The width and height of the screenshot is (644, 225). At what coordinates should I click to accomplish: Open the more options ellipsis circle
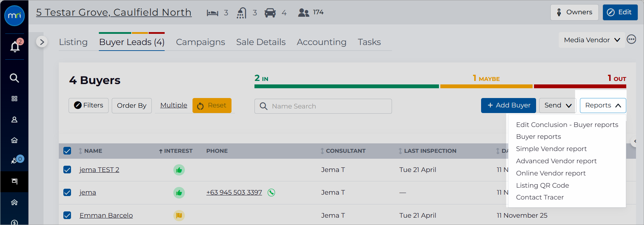tap(631, 39)
